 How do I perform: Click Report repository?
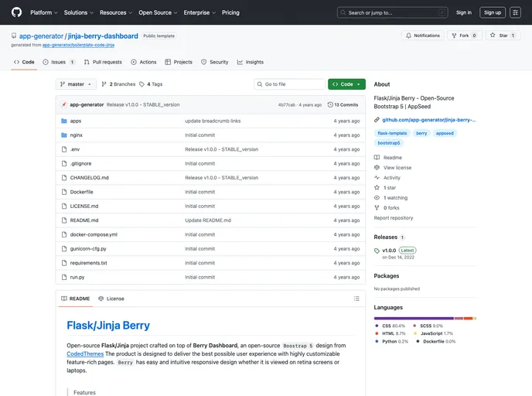(x=394, y=218)
